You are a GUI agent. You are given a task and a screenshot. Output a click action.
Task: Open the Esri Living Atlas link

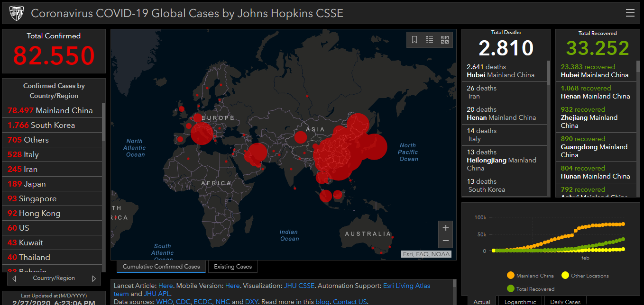tap(406, 286)
